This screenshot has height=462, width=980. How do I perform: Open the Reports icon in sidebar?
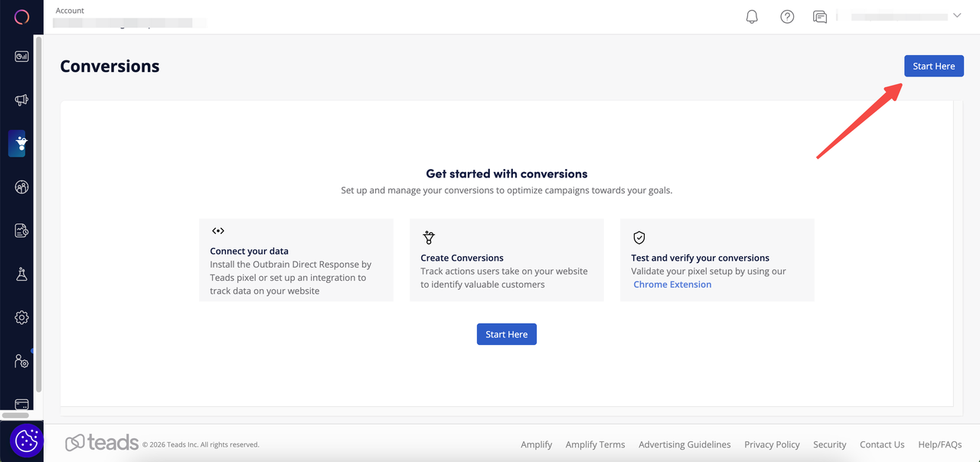(x=21, y=230)
